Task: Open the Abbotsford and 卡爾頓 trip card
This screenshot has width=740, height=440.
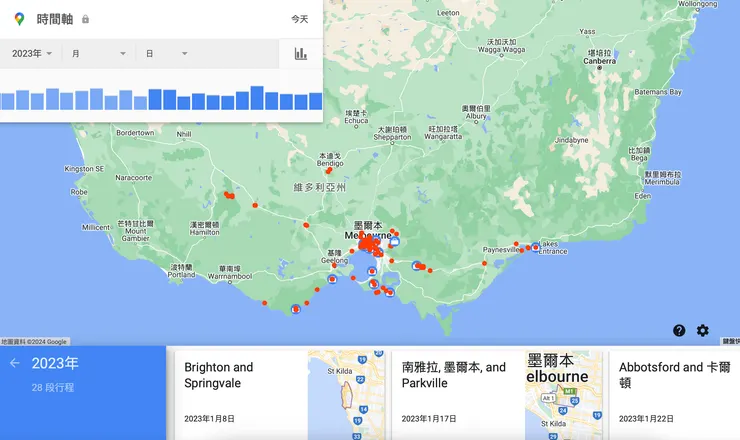Action: 674,395
